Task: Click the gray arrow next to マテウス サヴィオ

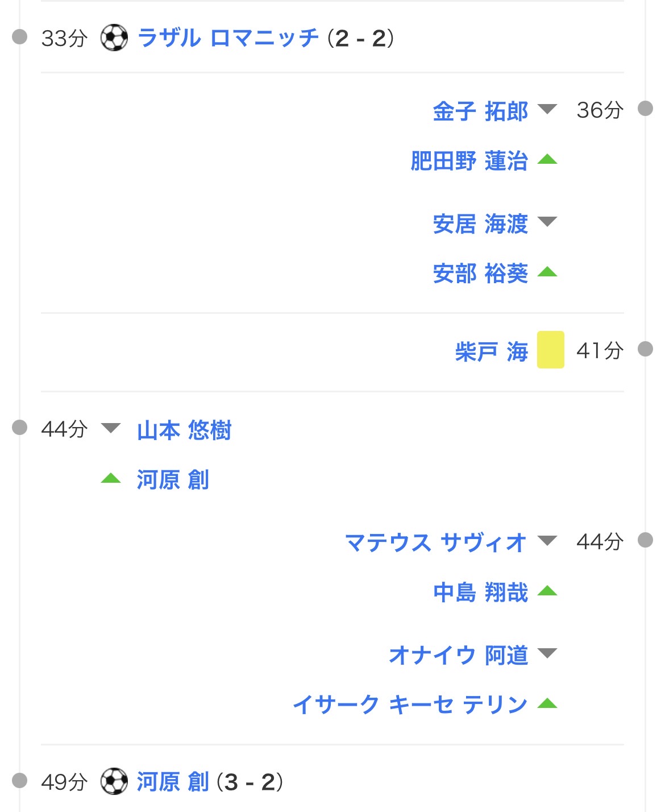Action: click(x=547, y=540)
